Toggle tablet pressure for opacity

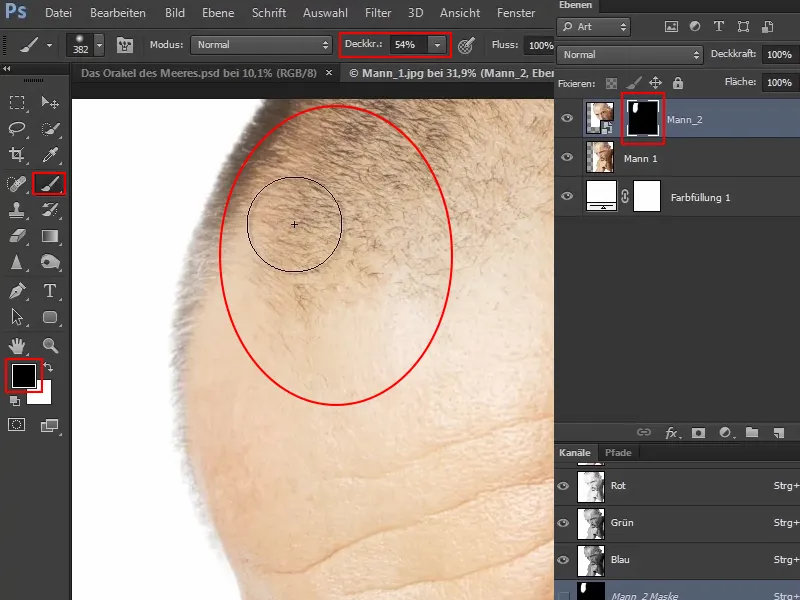click(x=466, y=45)
